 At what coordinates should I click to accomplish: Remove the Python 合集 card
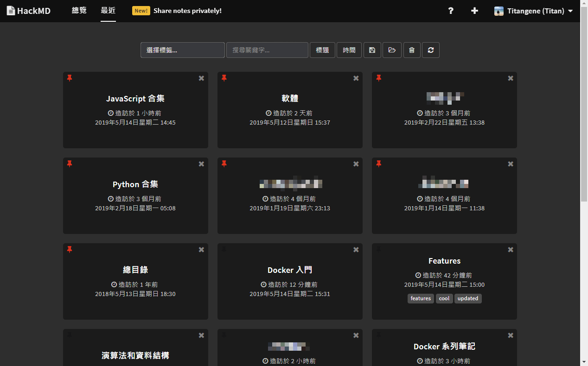(201, 164)
